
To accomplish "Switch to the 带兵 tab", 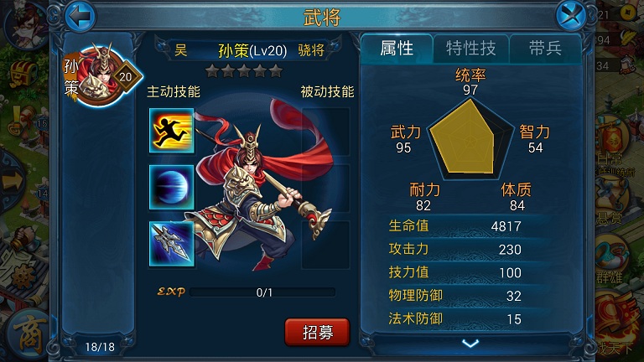I will (x=545, y=49).
